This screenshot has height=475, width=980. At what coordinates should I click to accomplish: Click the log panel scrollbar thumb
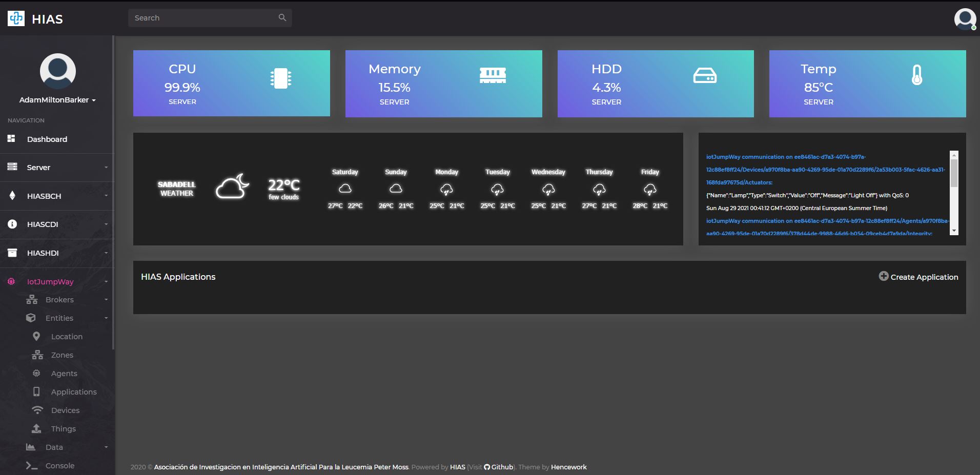click(x=954, y=172)
